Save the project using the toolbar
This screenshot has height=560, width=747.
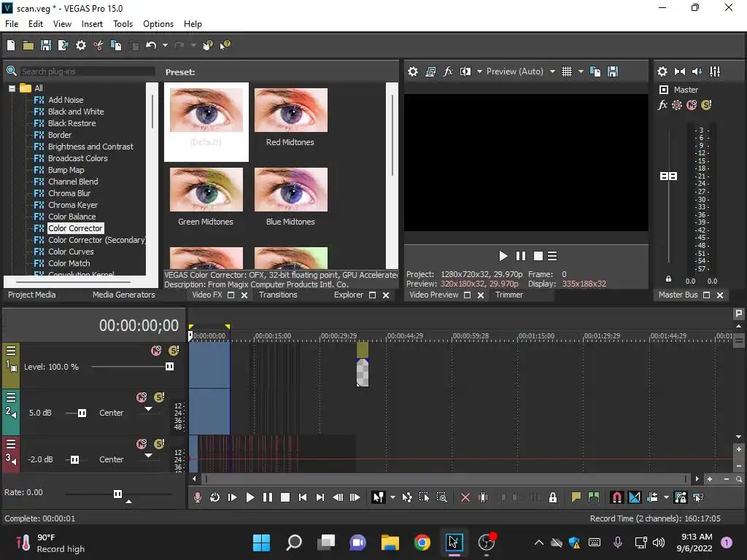(46, 45)
